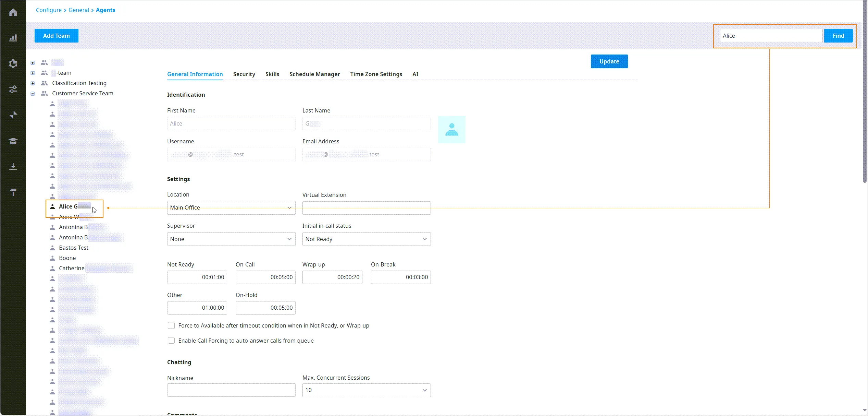Click the Add Team button
This screenshot has height=416, width=868.
[x=57, y=36]
